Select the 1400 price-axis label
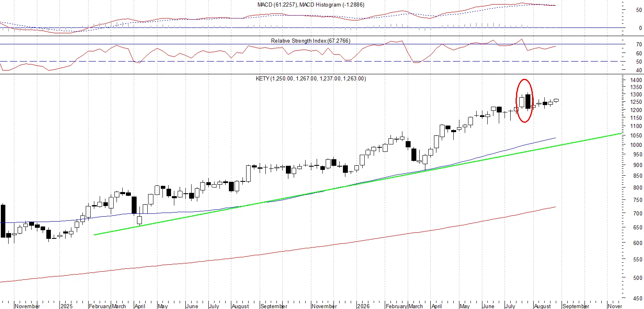 coord(636,80)
